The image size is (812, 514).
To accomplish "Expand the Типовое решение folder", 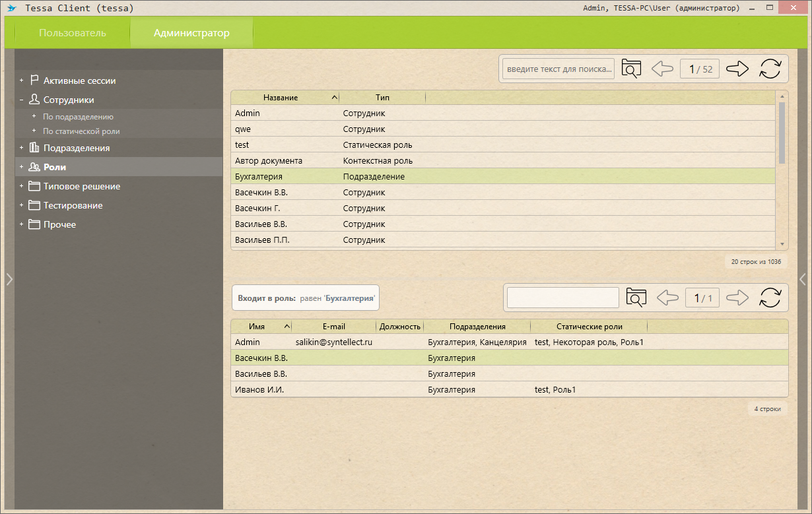I will pyautogui.click(x=21, y=186).
